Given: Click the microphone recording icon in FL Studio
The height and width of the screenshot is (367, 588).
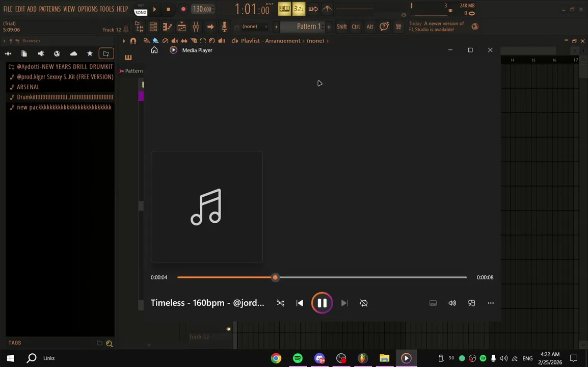Looking at the screenshot, I should (x=224, y=27).
